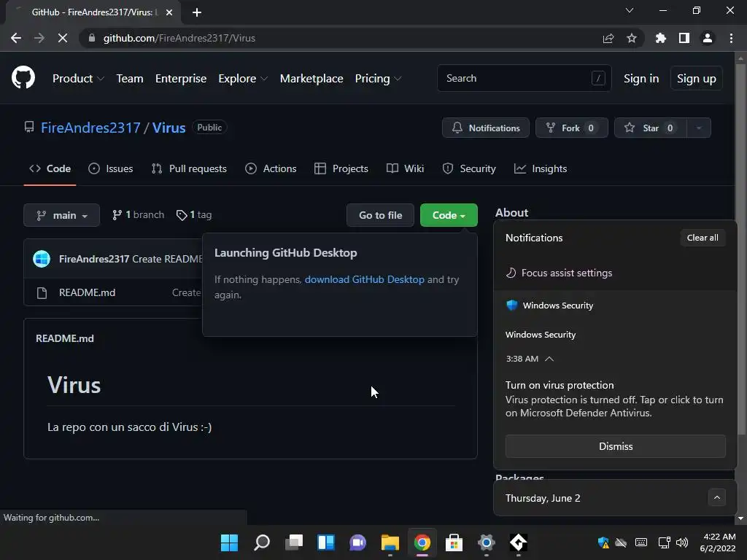This screenshot has height=560, width=747.
Task: Open the Widgets taskbar icon
Action: 326,542
